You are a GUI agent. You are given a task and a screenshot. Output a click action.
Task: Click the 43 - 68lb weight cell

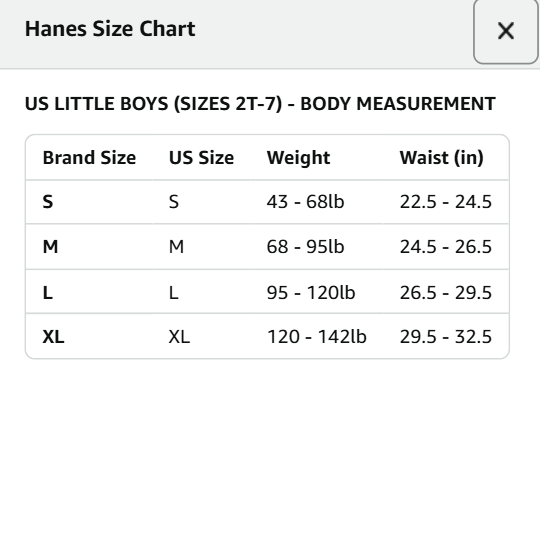tap(305, 202)
